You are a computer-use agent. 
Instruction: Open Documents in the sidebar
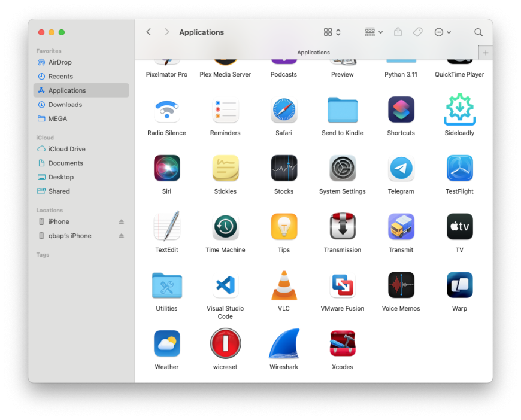[81, 163]
